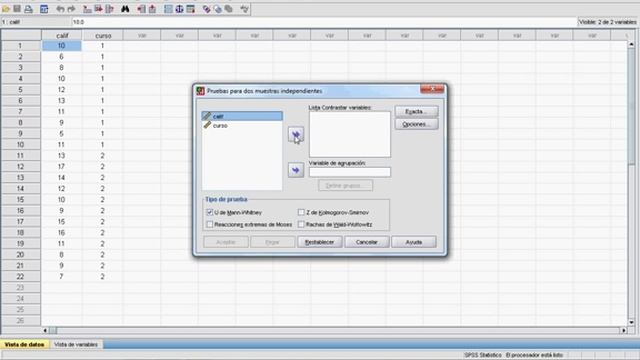Click the Print toolbar icon
This screenshot has width=640, height=360.
coord(28,9)
